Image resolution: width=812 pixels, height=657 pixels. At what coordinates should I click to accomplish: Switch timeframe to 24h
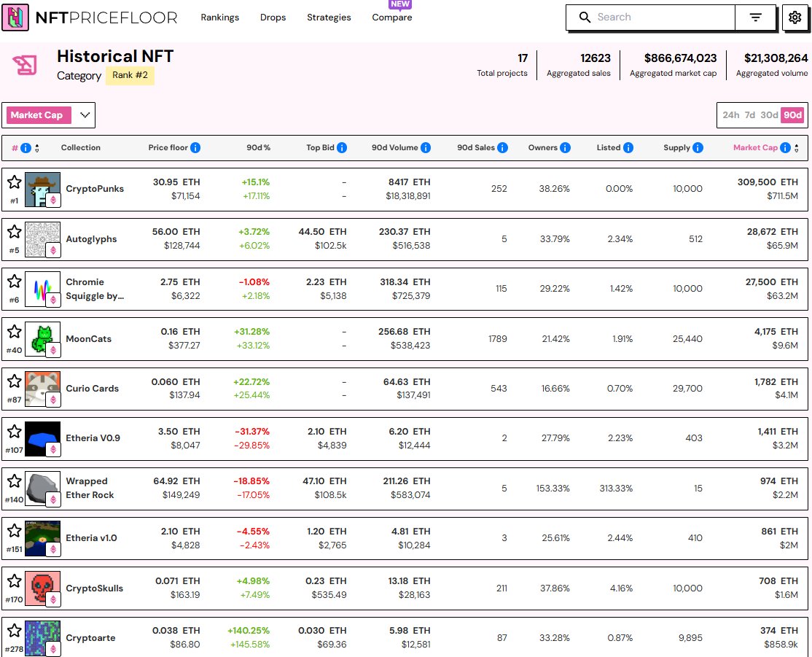[730, 115]
